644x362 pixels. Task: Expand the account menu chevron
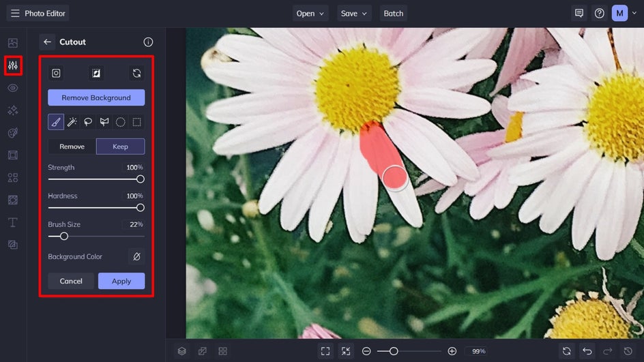tap(634, 13)
